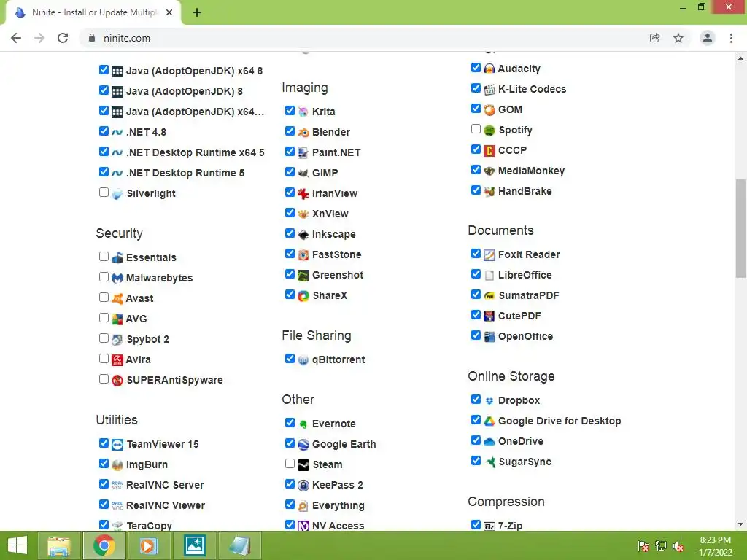This screenshot has width=747, height=560.
Task: Open Chrome from the Windows taskbar
Action: 104,545
